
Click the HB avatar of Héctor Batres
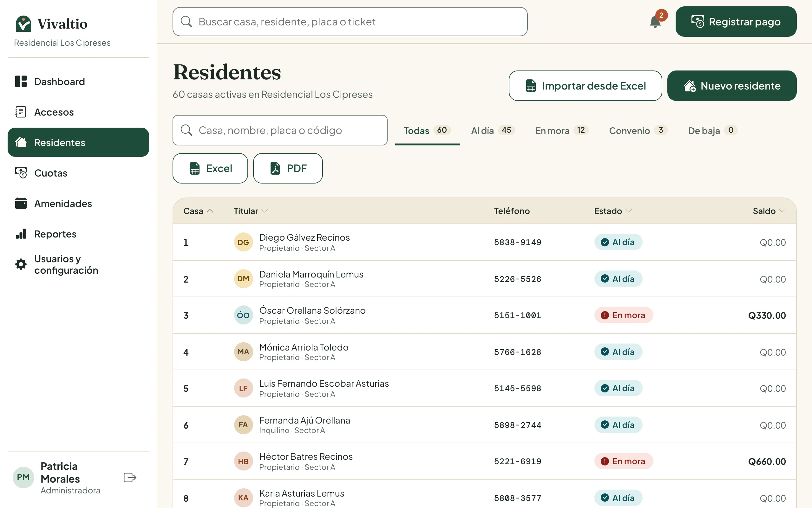243,461
